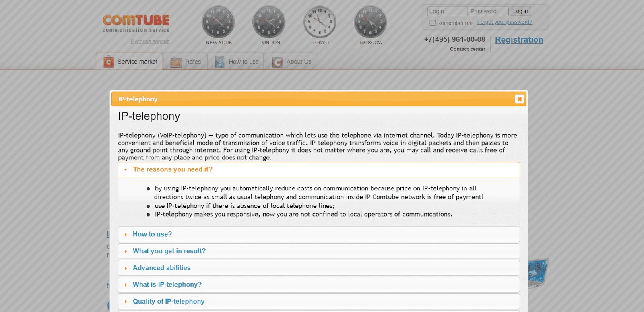Open the Rates tab
Viewport: 644px width, 312px height.
point(185,62)
